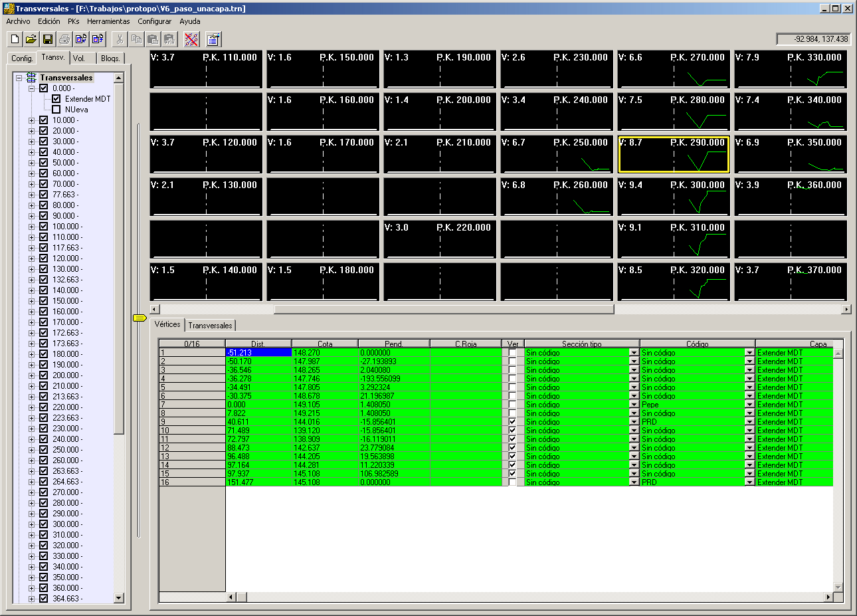Viewport: 857px width, 616px height.
Task: Click the Transversales root node icon in the tree
Action: click(31, 78)
